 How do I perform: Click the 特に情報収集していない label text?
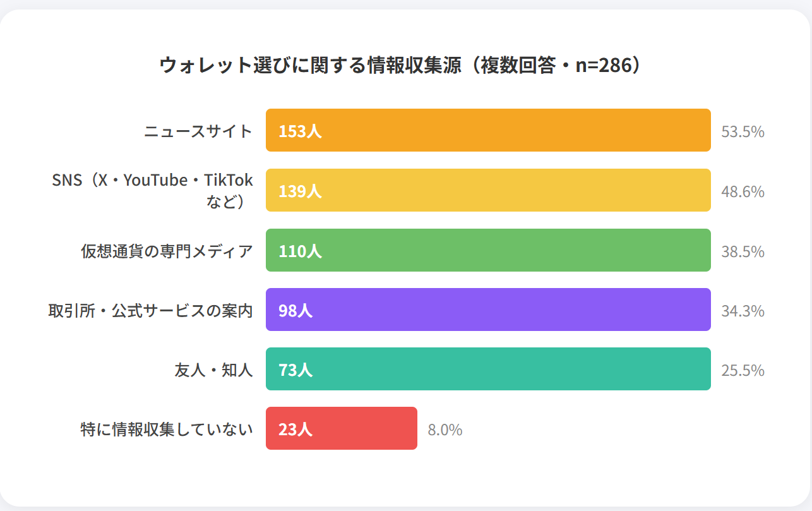pyautogui.click(x=167, y=430)
